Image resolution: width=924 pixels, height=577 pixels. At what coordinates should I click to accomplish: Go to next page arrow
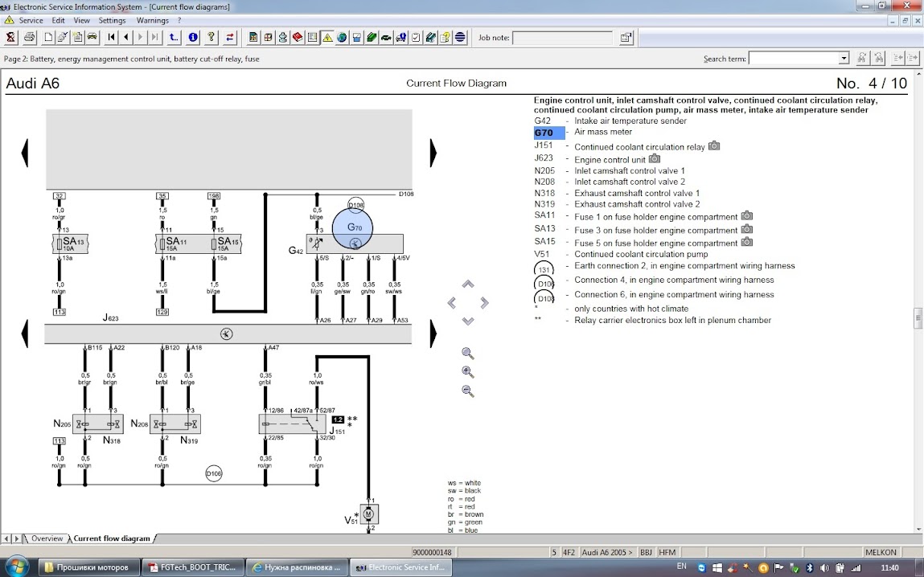coord(140,37)
